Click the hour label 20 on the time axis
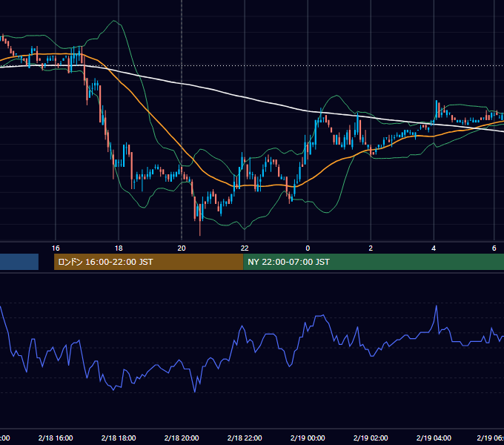This screenshot has height=445, width=504. tap(182, 248)
